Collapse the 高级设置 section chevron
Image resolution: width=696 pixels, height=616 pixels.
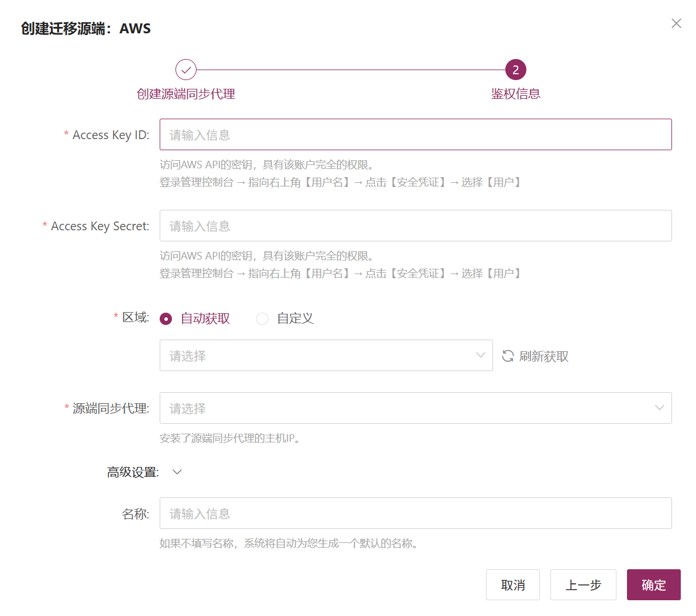[177, 472]
